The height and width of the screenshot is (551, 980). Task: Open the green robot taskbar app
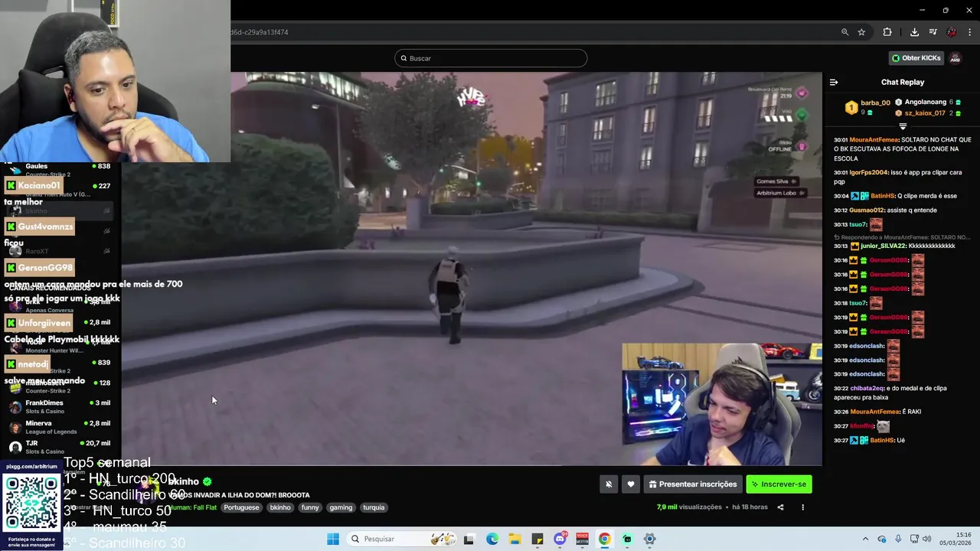click(x=627, y=539)
